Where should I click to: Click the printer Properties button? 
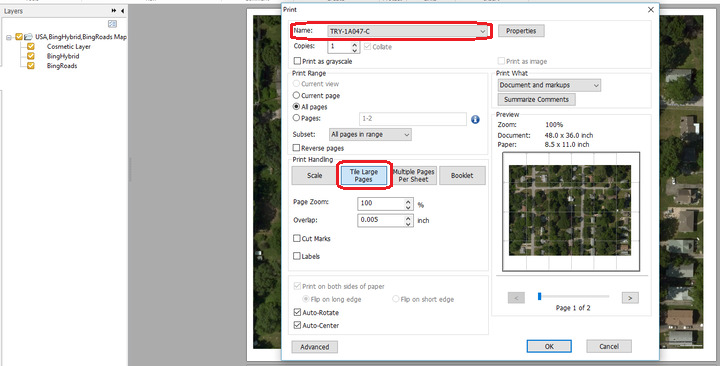click(521, 31)
